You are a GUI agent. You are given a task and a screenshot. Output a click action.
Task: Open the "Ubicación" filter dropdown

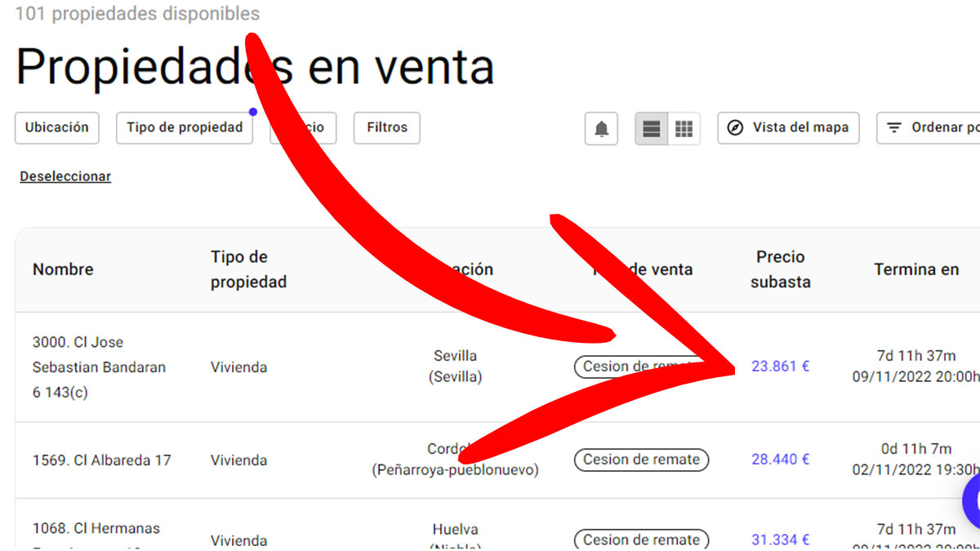[x=56, y=128]
